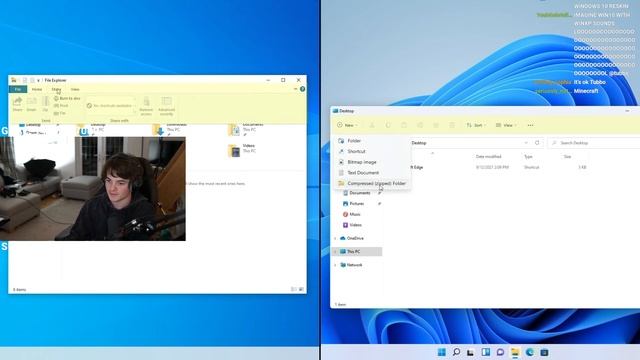Choose Bitmap image from the New menu
This screenshot has width=640, height=360.
click(x=373, y=162)
